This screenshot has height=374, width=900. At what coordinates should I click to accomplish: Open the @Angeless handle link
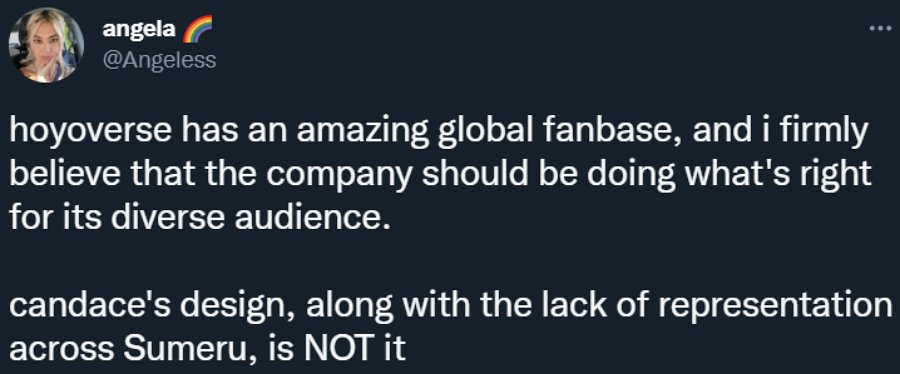tap(160, 59)
